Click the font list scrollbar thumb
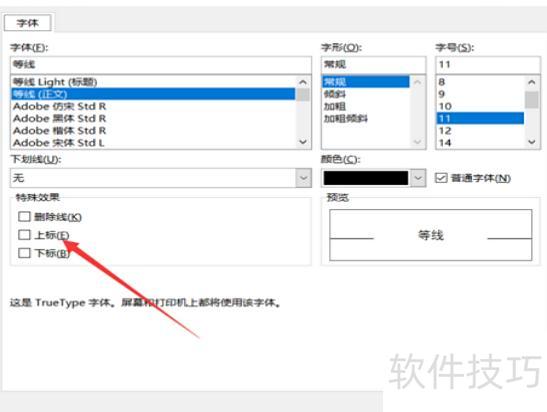Image resolution: width=547 pixels, height=412 pixels. click(x=303, y=95)
